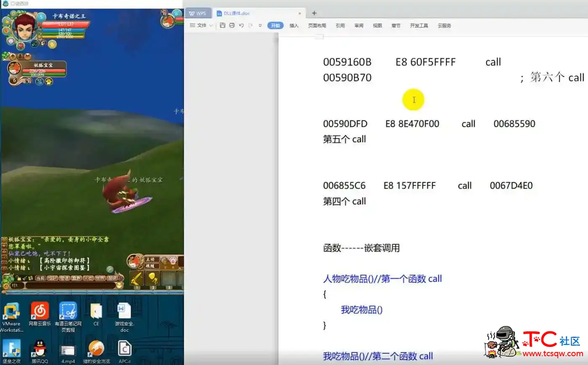Select the 世界 chat channel tab
This screenshot has width=588, height=365.
[100, 278]
